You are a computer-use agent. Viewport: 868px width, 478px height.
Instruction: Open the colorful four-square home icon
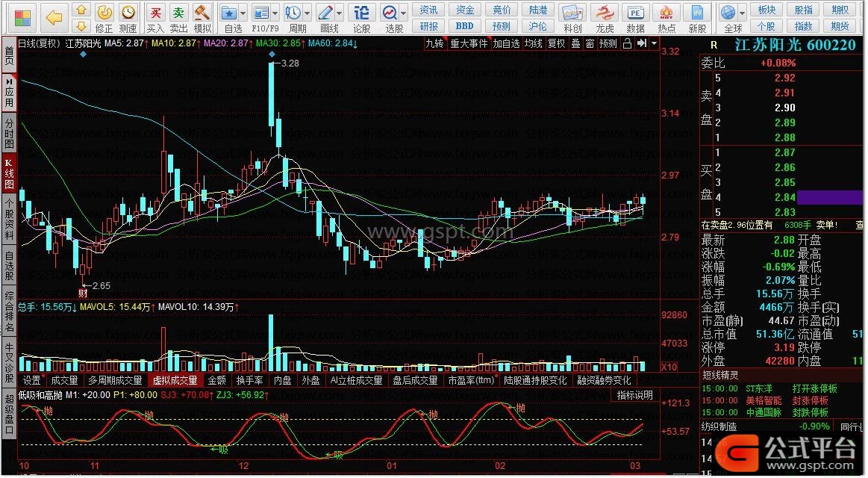pos(22,18)
